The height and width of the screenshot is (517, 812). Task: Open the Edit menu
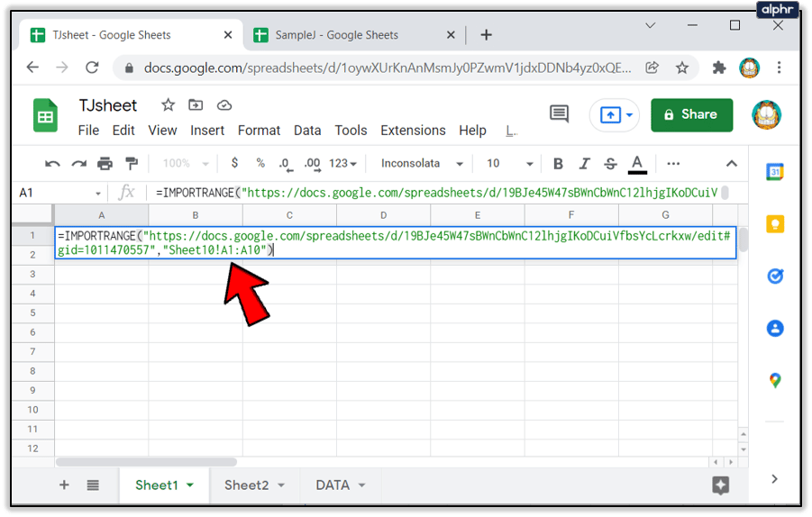pyautogui.click(x=123, y=131)
